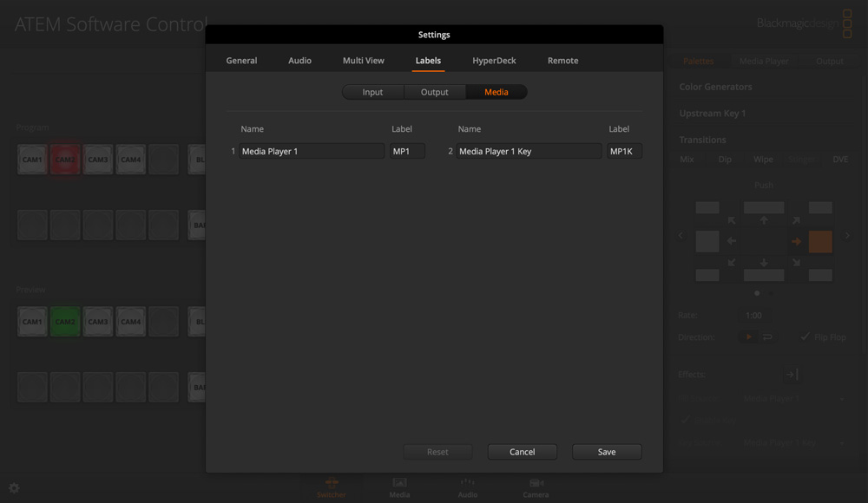Select the rightward Push transition arrow
The height and width of the screenshot is (503, 868).
[796, 242]
